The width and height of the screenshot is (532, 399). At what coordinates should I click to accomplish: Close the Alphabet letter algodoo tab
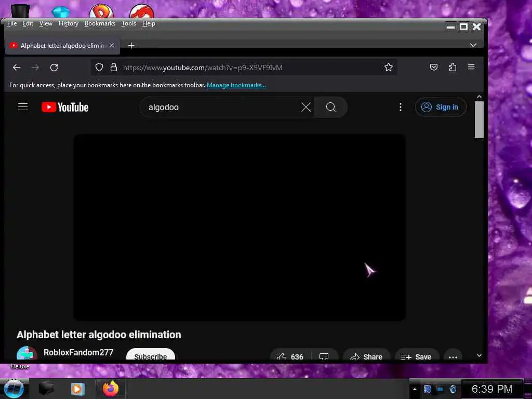[112, 45]
